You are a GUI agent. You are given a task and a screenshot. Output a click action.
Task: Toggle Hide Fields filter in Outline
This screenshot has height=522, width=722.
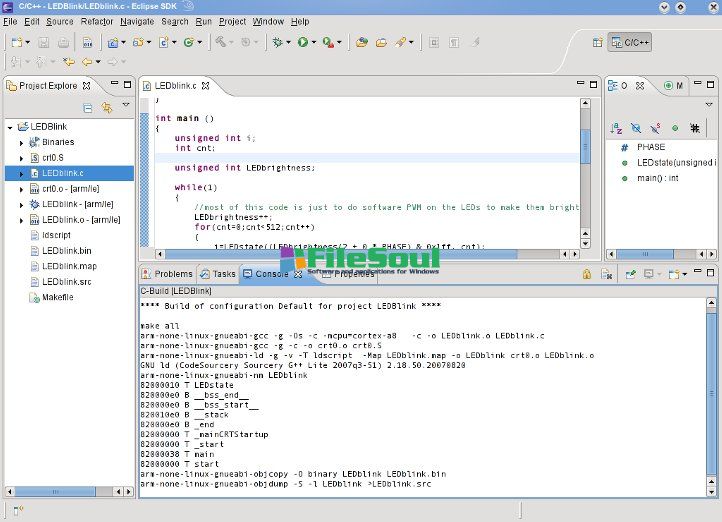(636, 128)
